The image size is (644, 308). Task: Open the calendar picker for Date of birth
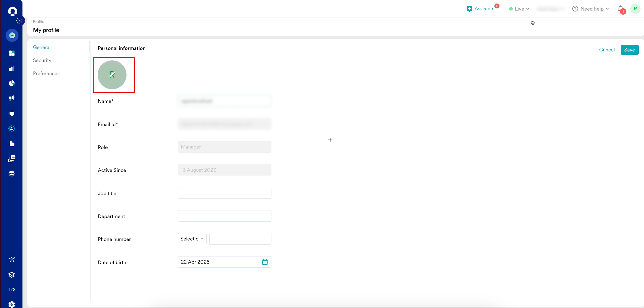265,262
